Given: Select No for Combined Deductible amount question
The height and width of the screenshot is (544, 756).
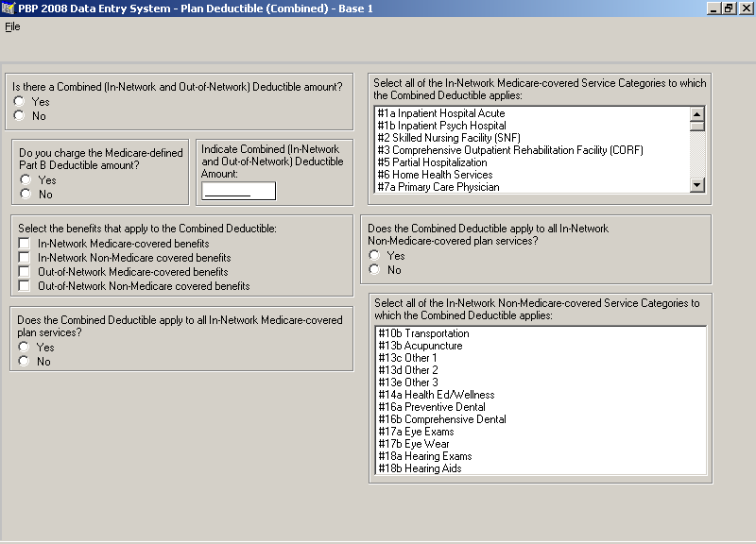Looking at the screenshot, I should [19, 115].
